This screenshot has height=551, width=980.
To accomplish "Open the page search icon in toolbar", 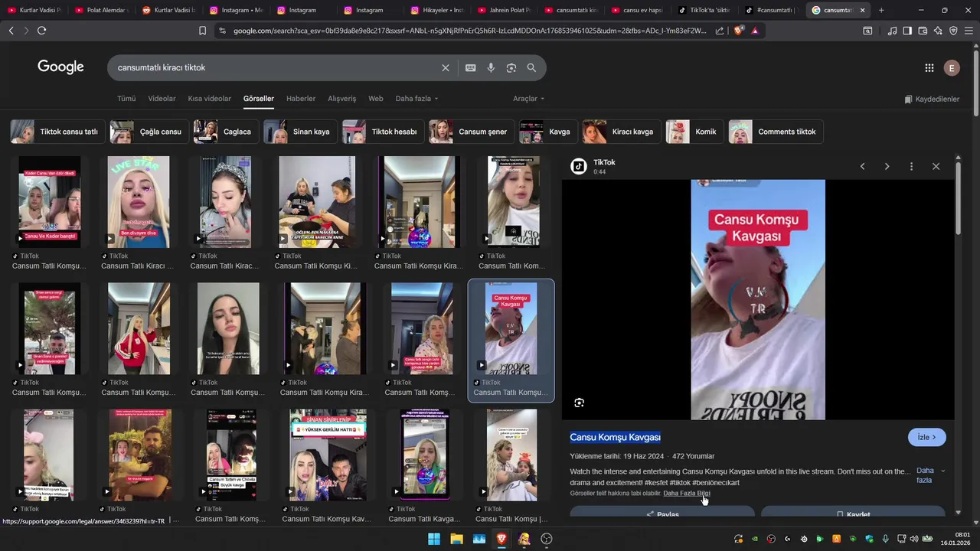I will pos(867,31).
